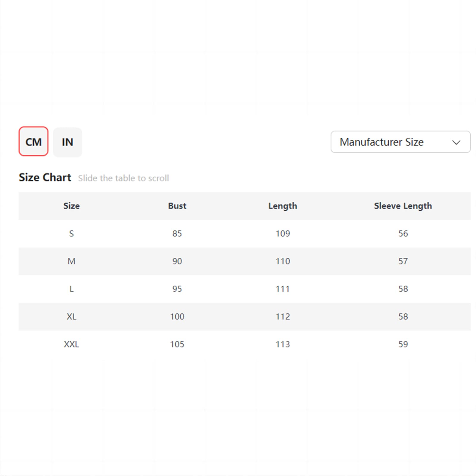The width and height of the screenshot is (476, 476).
Task: Select the XXL size row
Action: (x=245, y=344)
